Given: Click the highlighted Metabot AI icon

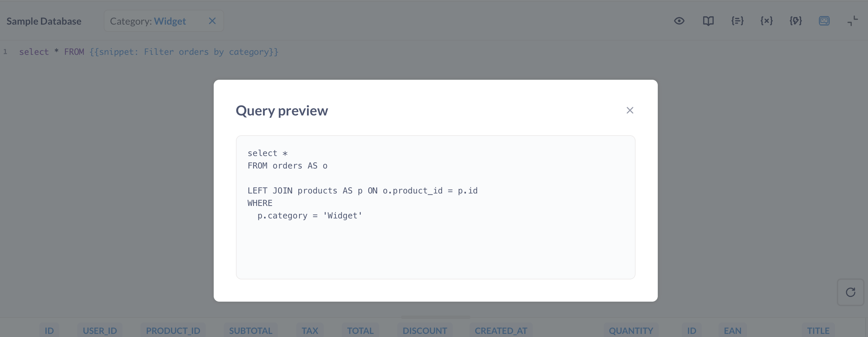Looking at the screenshot, I should 824,21.
